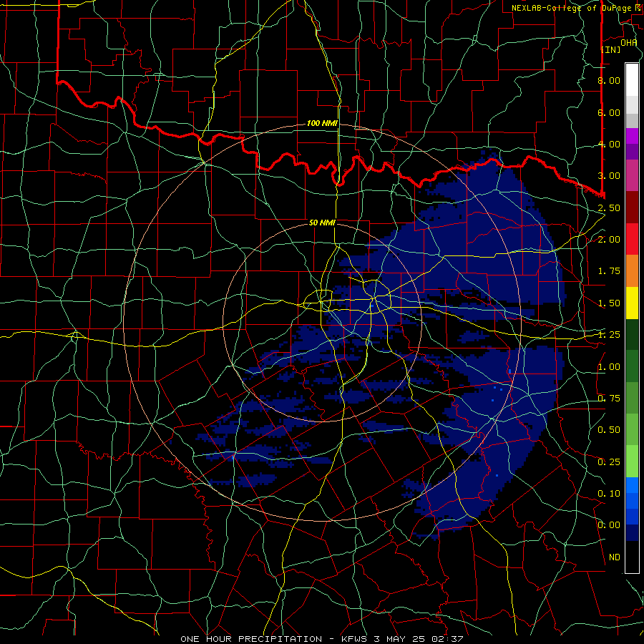Select the 0.00 legend value

(609, 525)
